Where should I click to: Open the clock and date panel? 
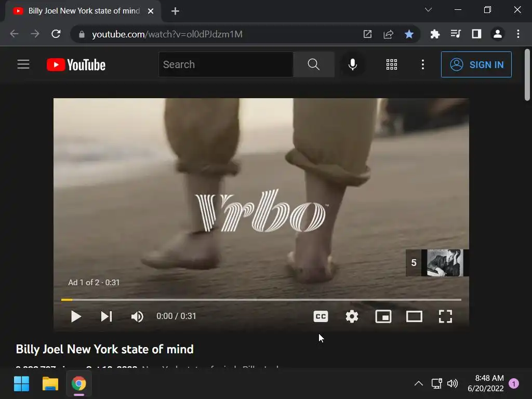coord(486,383)
